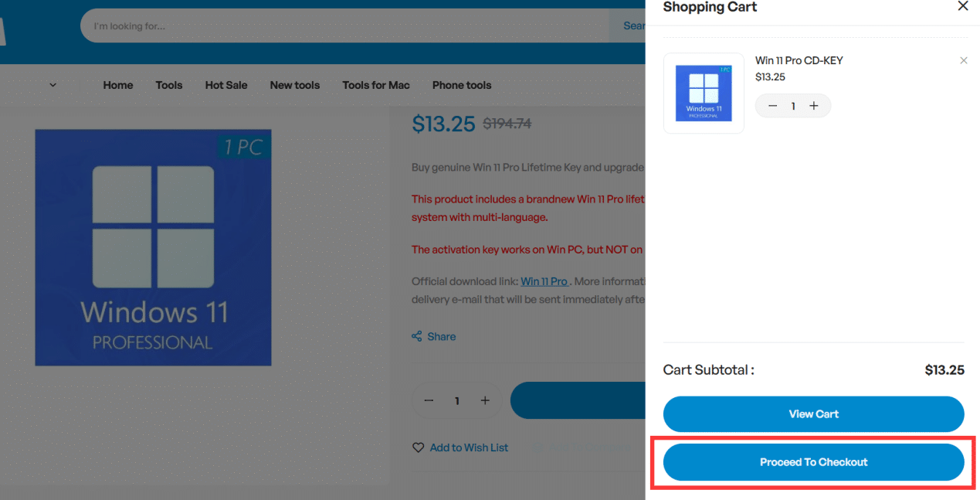Open the Home menu item

(118, 85)
